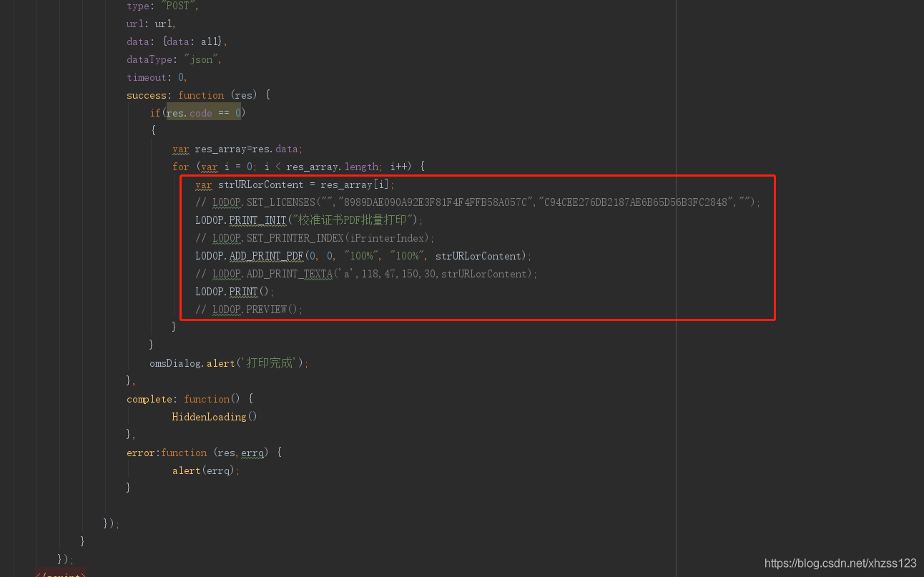Click the HiddenLoading() call

pyautogui.click(x=215, y=417)
